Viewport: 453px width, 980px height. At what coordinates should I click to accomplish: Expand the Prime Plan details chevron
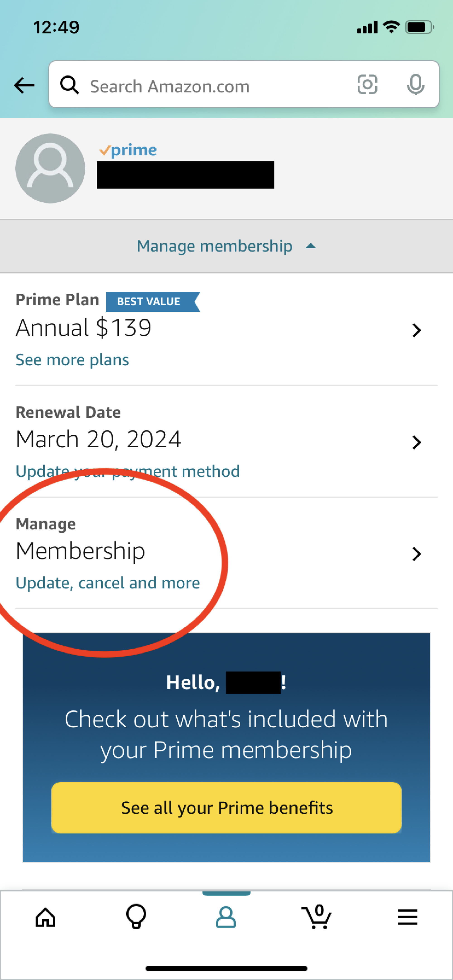(x=417, y=330)
